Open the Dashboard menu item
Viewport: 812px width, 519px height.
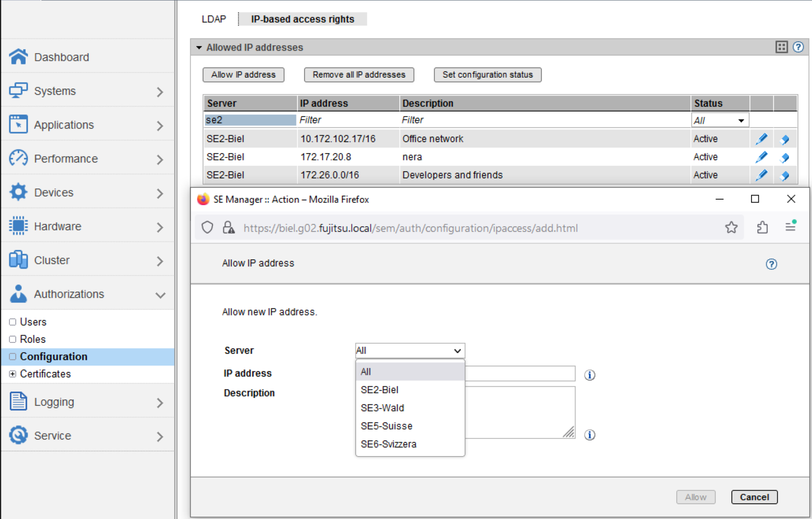pos(61,57)
